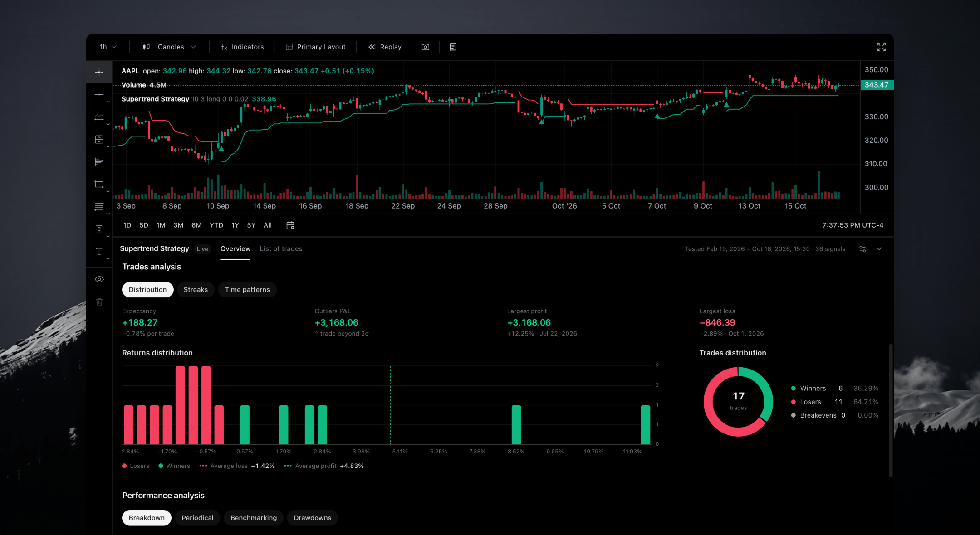Expand the Text tool submenu arrow
This screenshot has width=980, height=535.
108,259
